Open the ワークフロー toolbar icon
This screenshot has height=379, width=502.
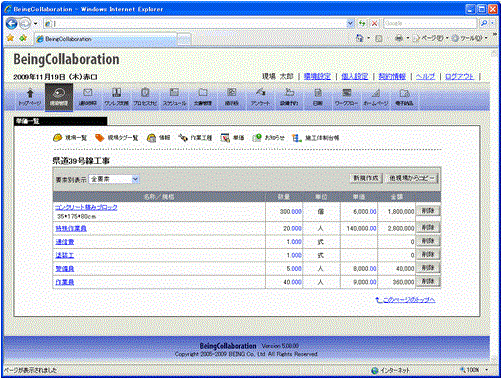click(347, 97)
